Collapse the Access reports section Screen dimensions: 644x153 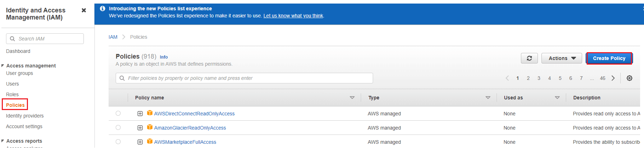(3, 141)
